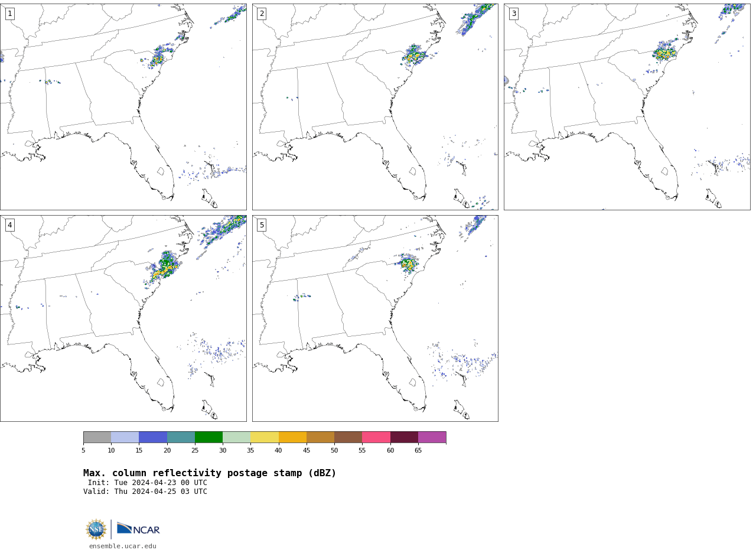Select the gray 5-10 dBZ color swatch

click(97, 437)
